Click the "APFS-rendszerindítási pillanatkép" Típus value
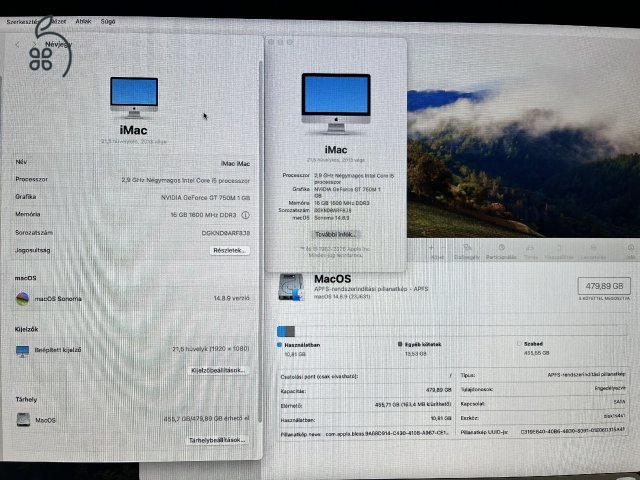The height and width of the screenshot is (480, 640). (586, 374)
